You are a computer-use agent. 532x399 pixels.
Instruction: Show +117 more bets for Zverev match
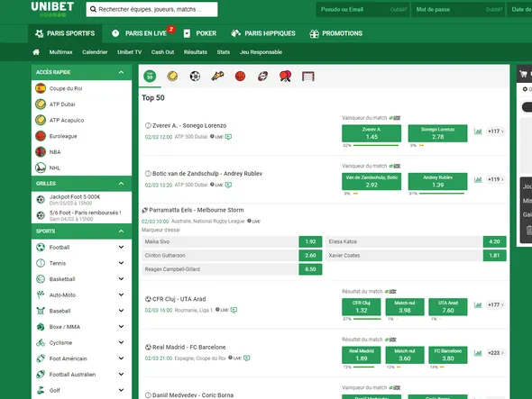[495, 131]
